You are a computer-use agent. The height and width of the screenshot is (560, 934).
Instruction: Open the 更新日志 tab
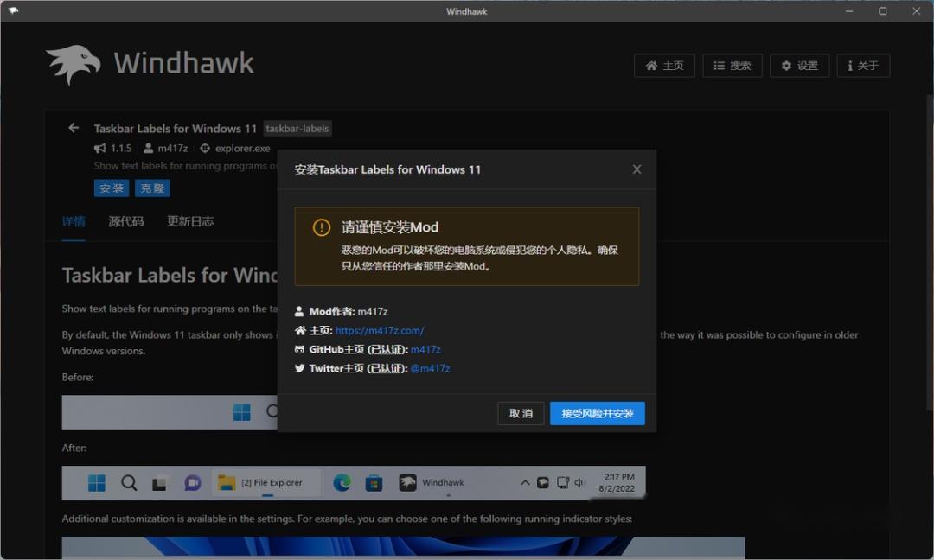[190, 221]
